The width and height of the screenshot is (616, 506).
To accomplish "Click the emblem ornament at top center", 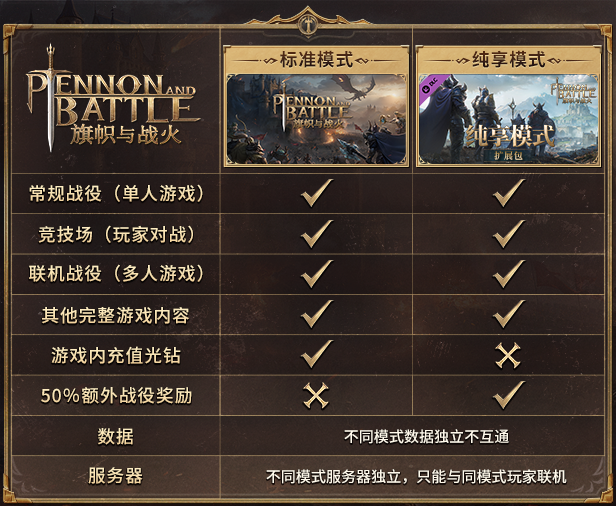I will pyautogui.click(x=309, y=22).
